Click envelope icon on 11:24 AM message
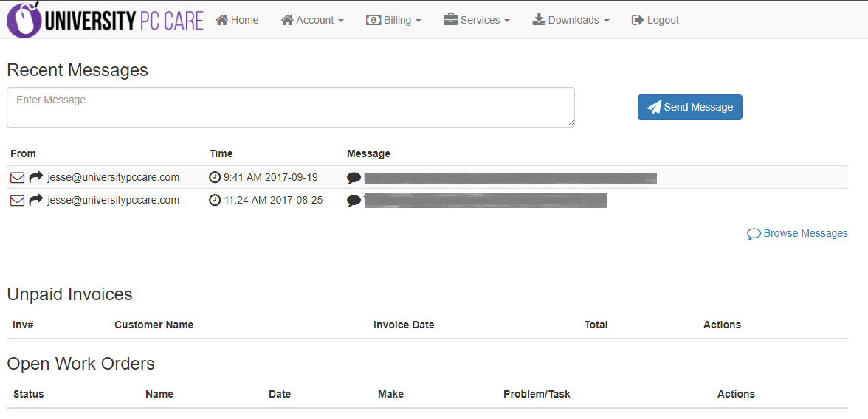Viewport: 868px width, 419px height. coord(17,200)
